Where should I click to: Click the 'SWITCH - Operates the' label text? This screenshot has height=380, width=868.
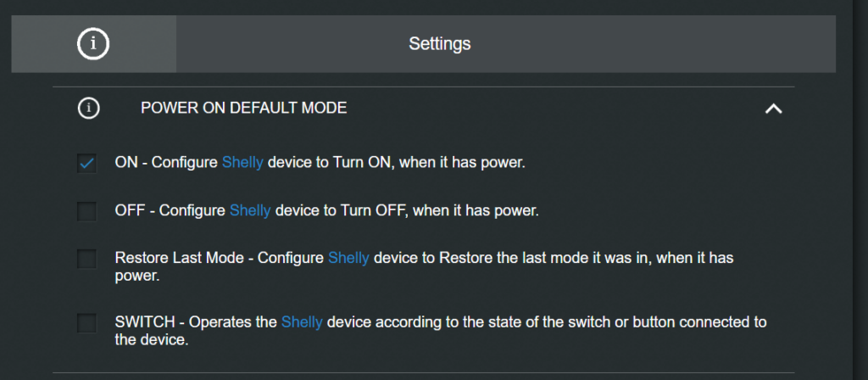[195, 322]
